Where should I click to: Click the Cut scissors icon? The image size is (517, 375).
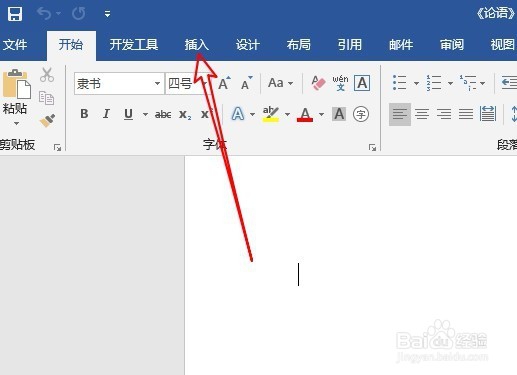tap(47, 75)
